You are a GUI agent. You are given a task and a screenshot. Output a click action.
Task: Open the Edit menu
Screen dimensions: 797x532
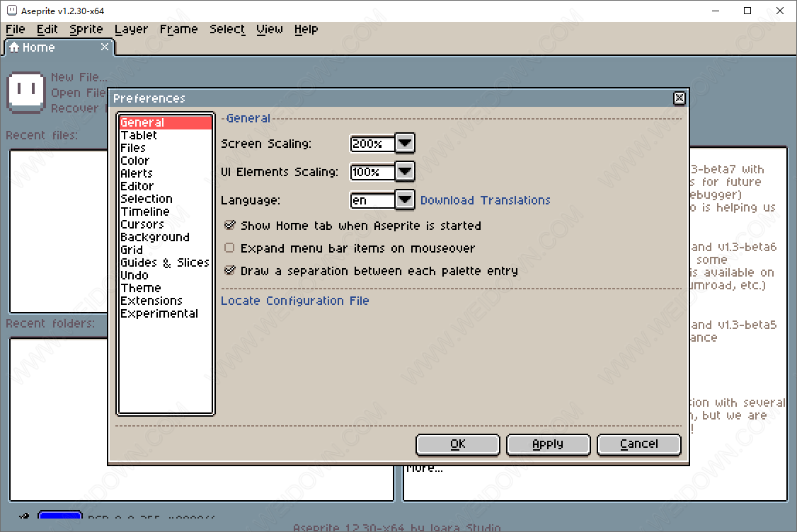[x=47, y=30]
